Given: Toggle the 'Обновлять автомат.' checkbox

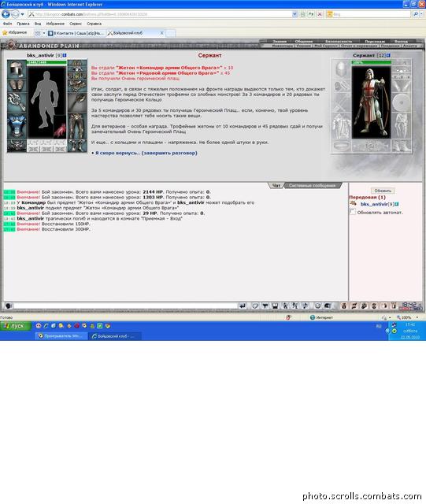Looking at the screenshot, I should tap(353, 212).
